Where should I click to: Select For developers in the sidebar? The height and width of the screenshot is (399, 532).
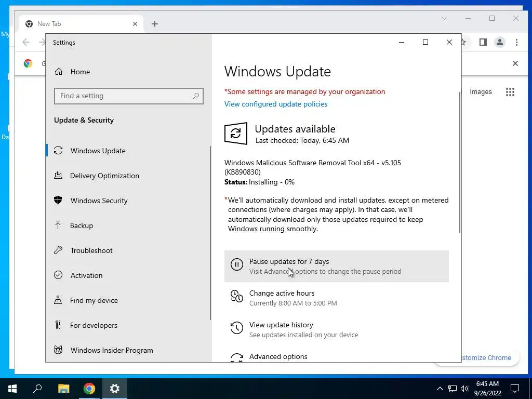click(128, 325)
